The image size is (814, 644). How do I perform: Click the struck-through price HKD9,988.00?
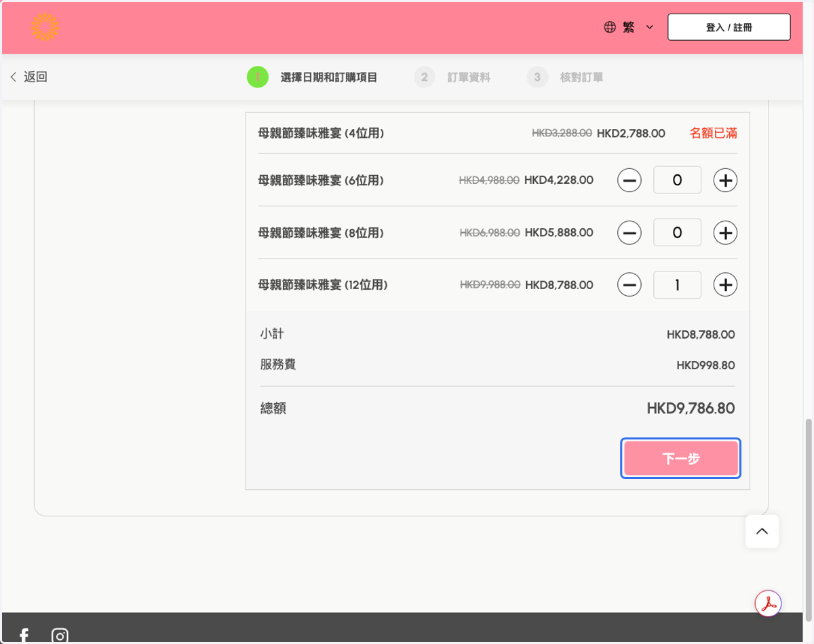point(490,285)
